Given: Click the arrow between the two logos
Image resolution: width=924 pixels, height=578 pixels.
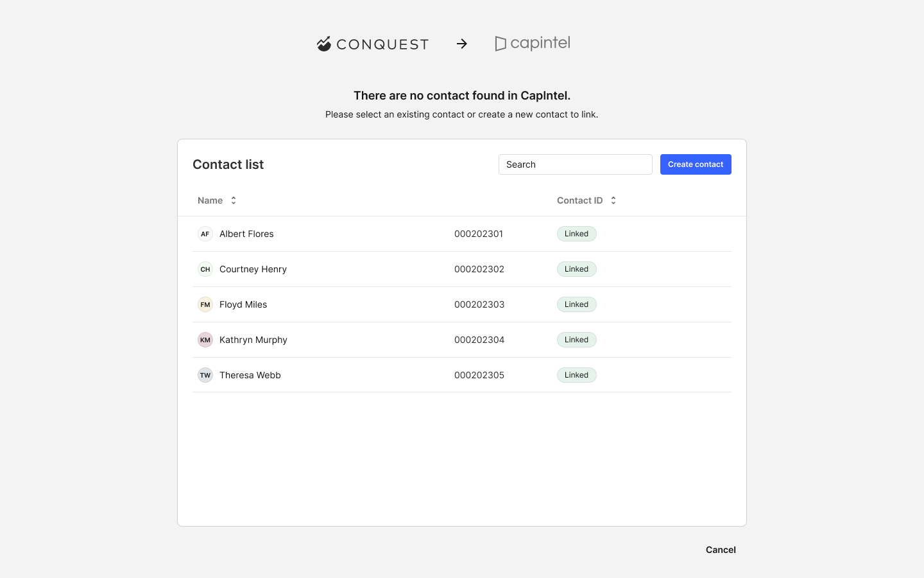Looking at the screenshot, I should (462, 44).
